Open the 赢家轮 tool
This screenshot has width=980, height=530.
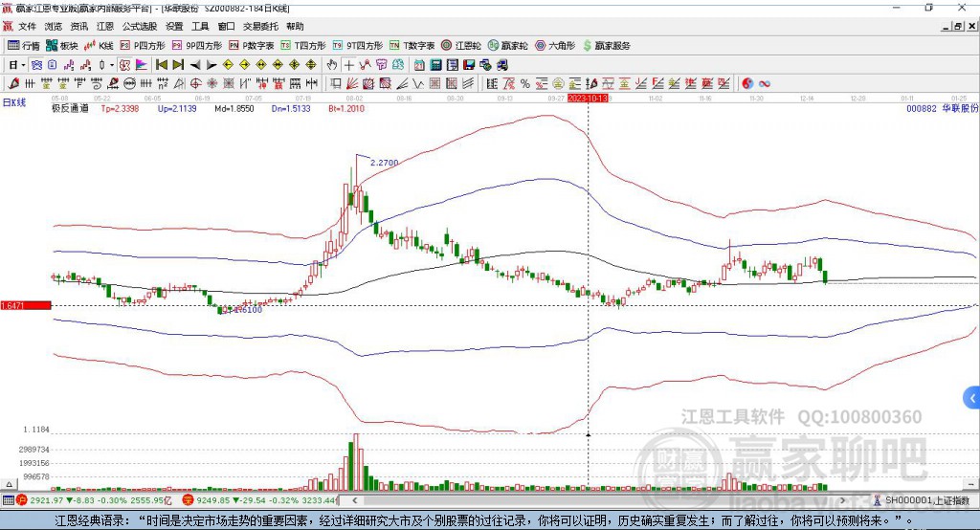click(x=507, y=46)
